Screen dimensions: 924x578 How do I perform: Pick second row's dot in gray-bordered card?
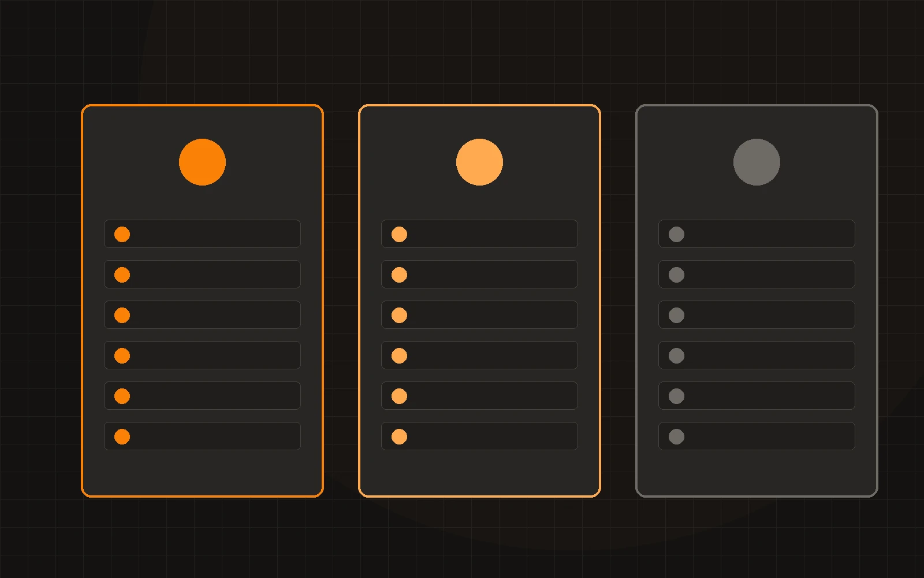point(676,275)
